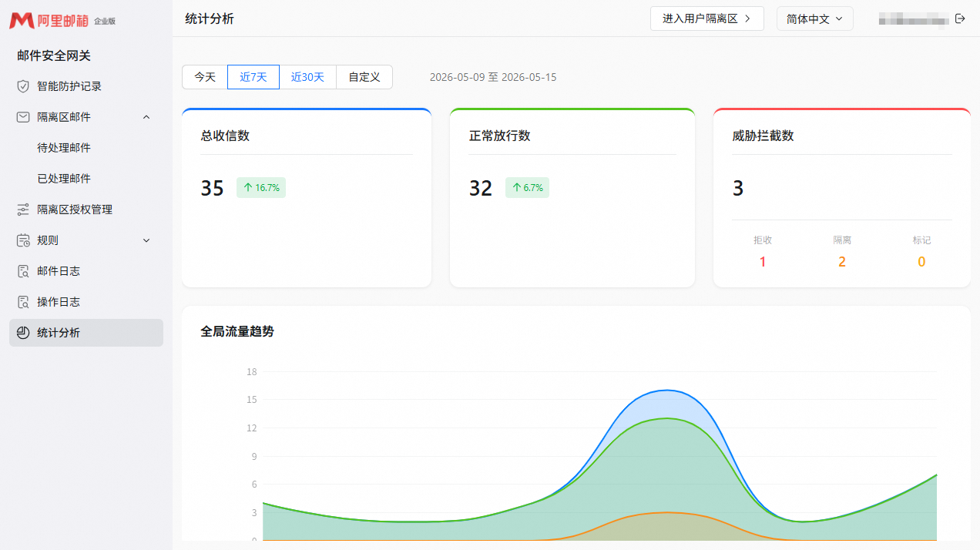Select 统计分析 in sidebar
The image size is (980, 550).
tap(86, 333)
